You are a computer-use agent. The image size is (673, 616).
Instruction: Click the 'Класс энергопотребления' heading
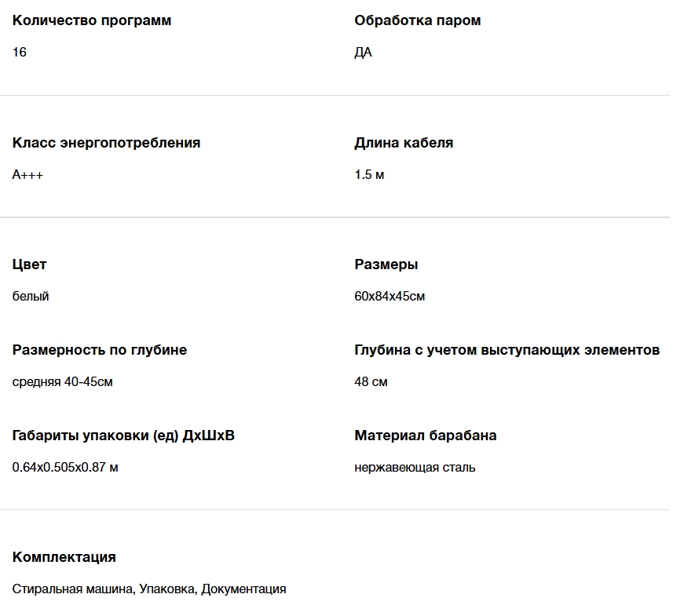tap(106, 143)
